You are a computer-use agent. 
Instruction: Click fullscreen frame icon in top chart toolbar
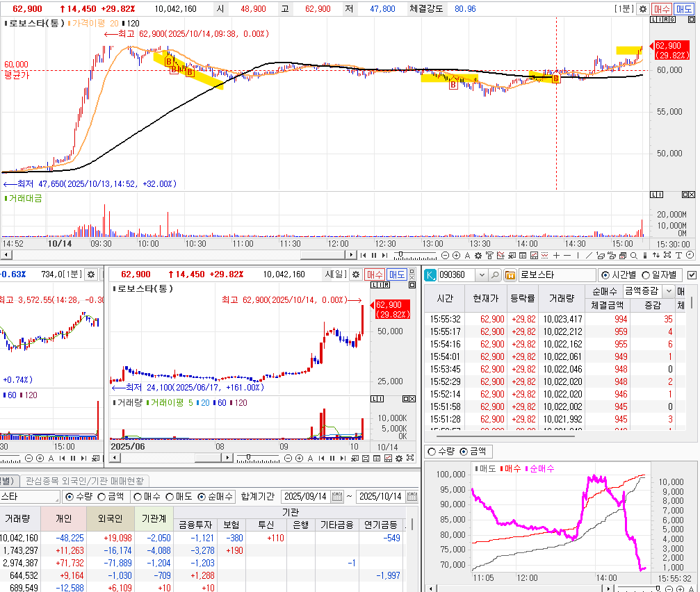pyautogui.click(x=667, y=255)
